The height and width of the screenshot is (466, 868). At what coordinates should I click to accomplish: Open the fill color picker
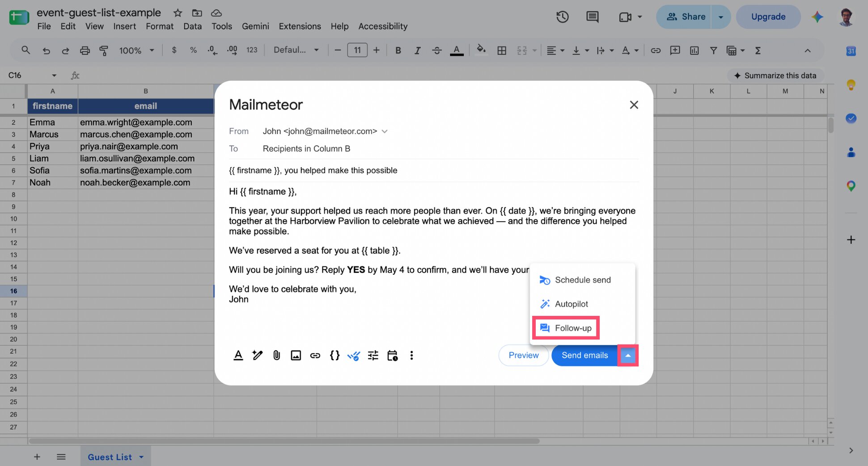click(481, 50)
